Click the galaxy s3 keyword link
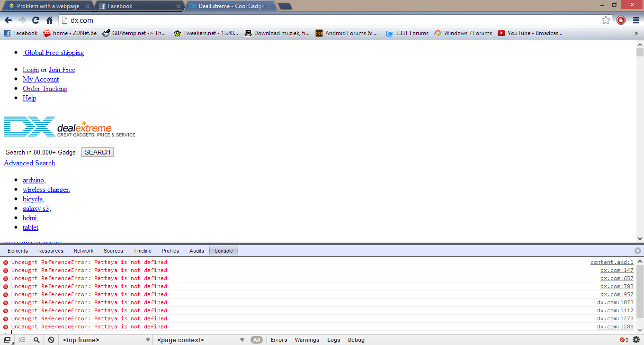 37,209
